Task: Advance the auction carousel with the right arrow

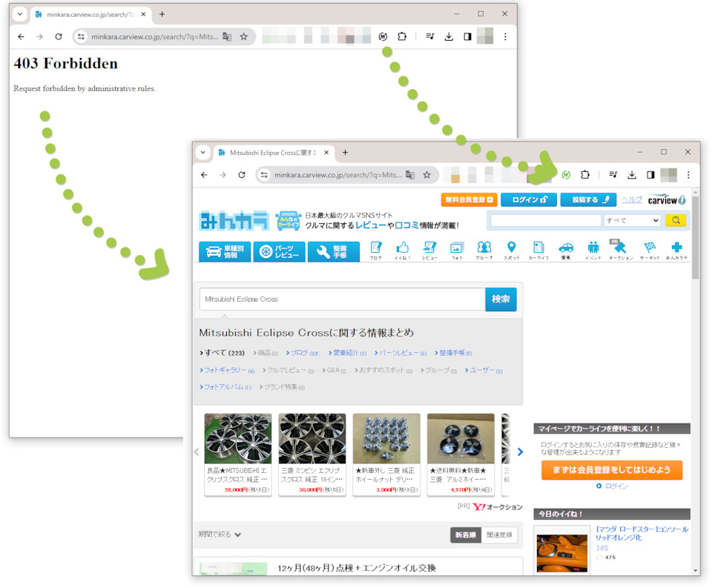Action: pos(521,452)
